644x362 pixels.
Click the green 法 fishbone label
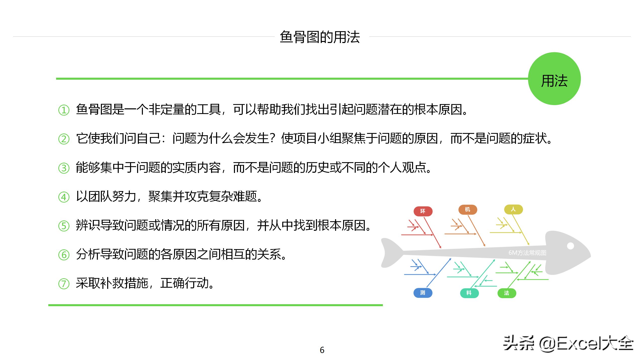[x=507, y=293]
